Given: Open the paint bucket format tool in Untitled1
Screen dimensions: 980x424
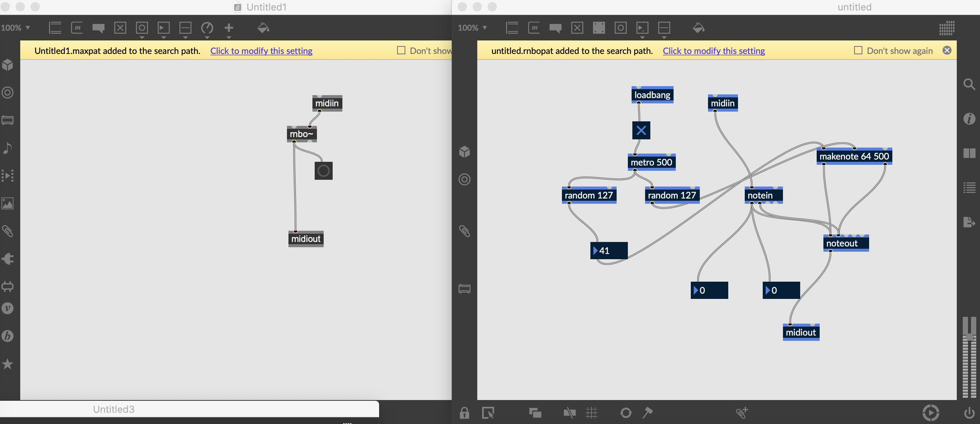Looking at the screenshot, I should pyautogui.click(x=263, y=28).
